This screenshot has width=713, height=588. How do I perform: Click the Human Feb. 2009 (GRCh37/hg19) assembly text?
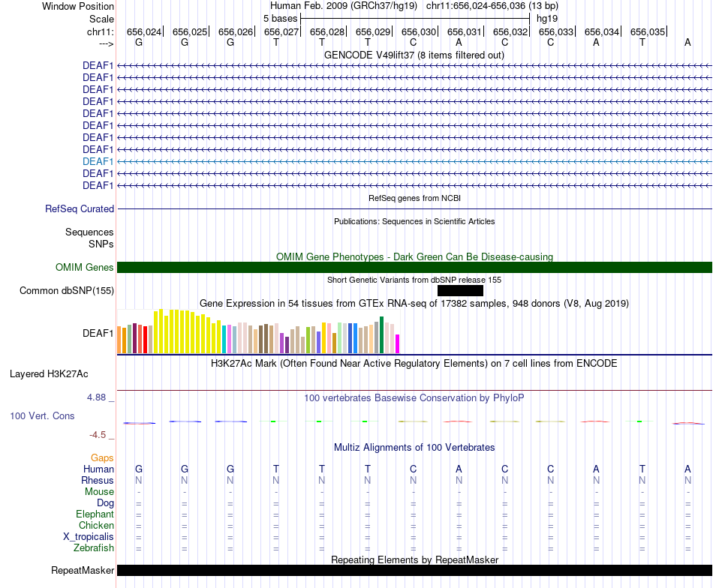pyautogui.click(x=343, y=6)
